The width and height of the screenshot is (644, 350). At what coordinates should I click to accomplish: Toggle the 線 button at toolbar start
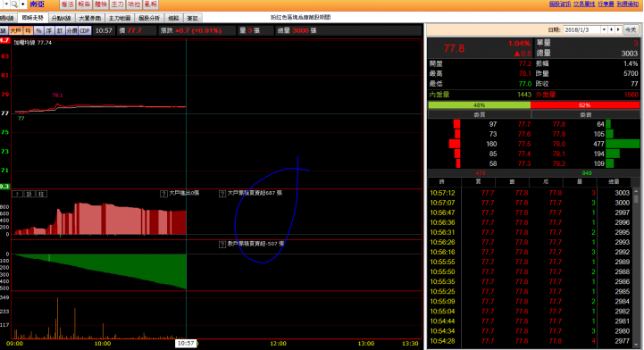[x=4, y=30]
